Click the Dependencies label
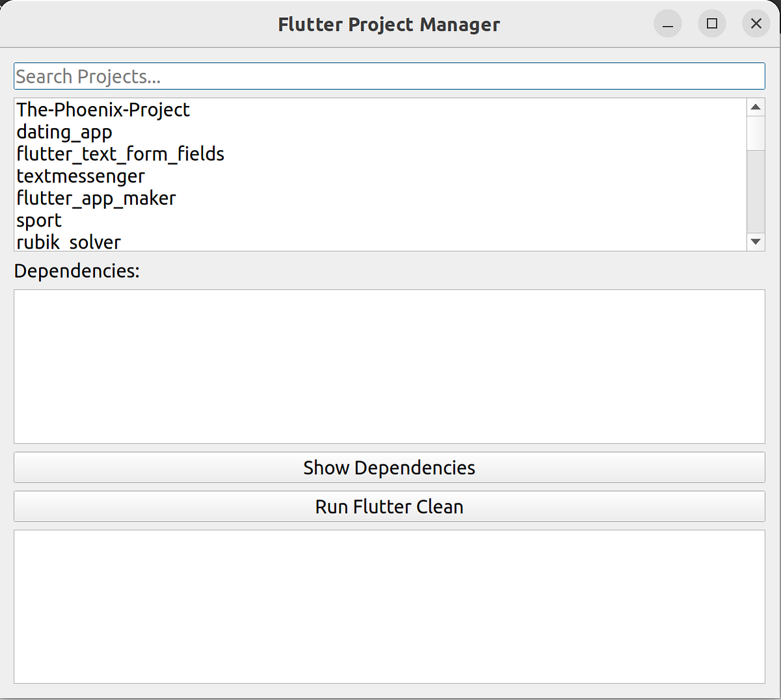 (77, 271)
